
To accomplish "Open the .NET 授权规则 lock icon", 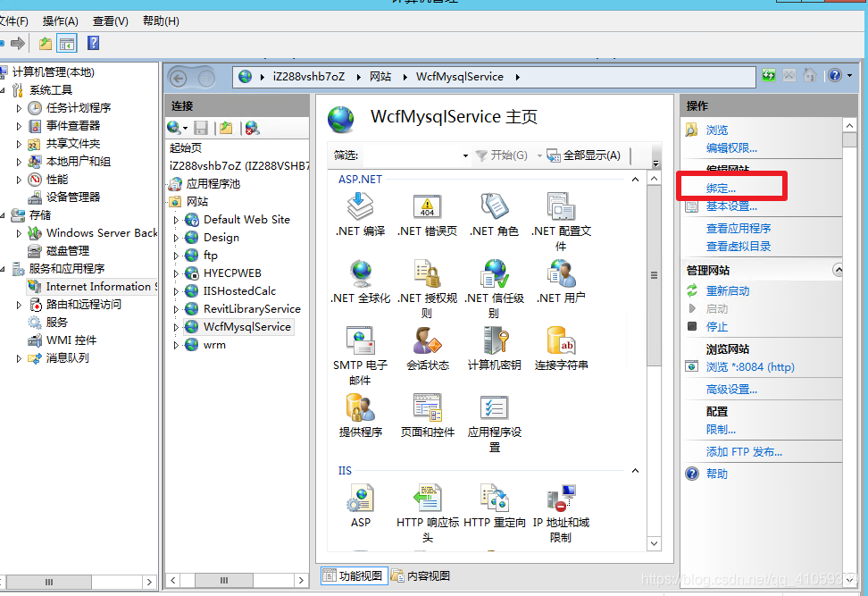I will [428, 273].
